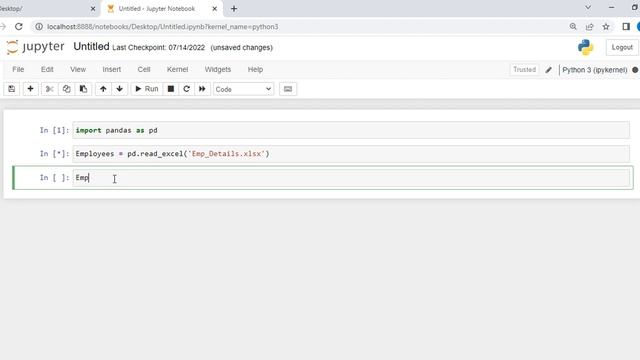
Task: Open the Widgets menu
Action: (x=218, y=69)
